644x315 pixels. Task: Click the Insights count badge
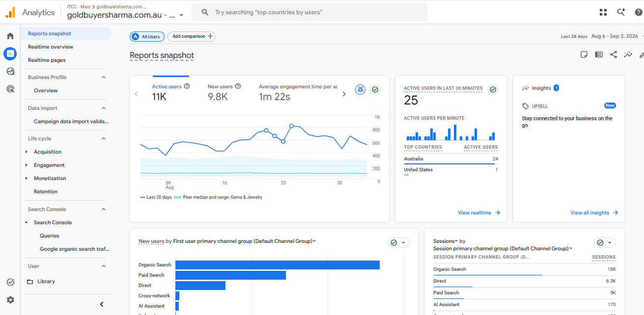click(x=557, y=88)
